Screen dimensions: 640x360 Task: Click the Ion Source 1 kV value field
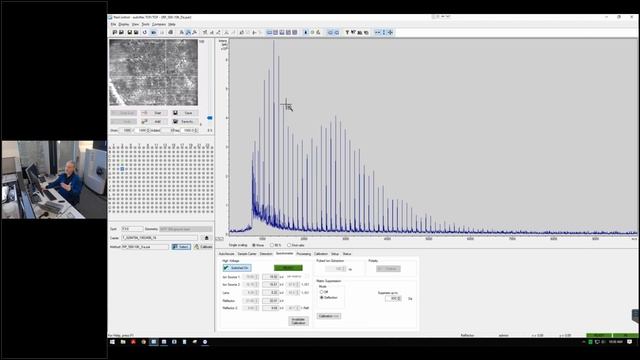pyautogui.click(x=270, y=277)
